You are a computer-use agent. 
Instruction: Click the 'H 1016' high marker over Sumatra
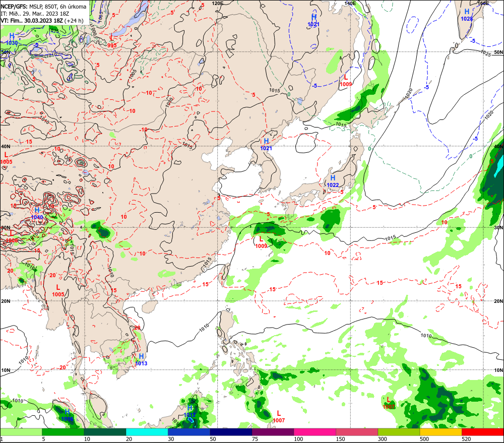(x=67, y=415)
